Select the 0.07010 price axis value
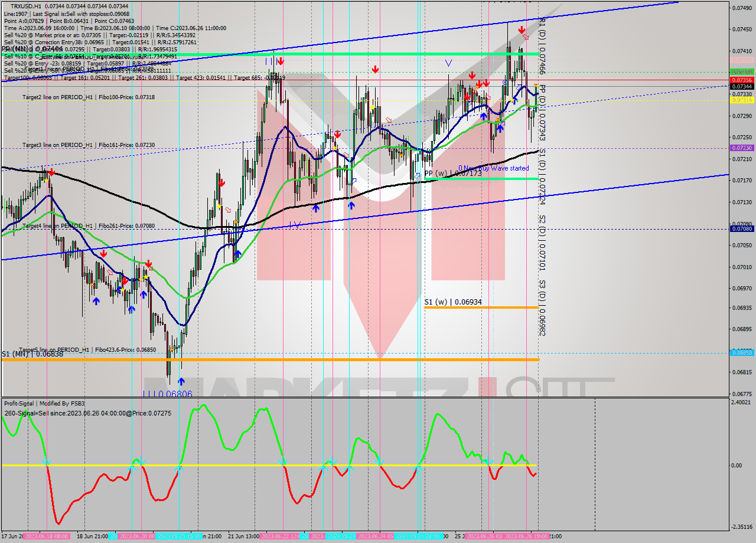The width and height of the screenshot is (756, 543). point(742,267)
